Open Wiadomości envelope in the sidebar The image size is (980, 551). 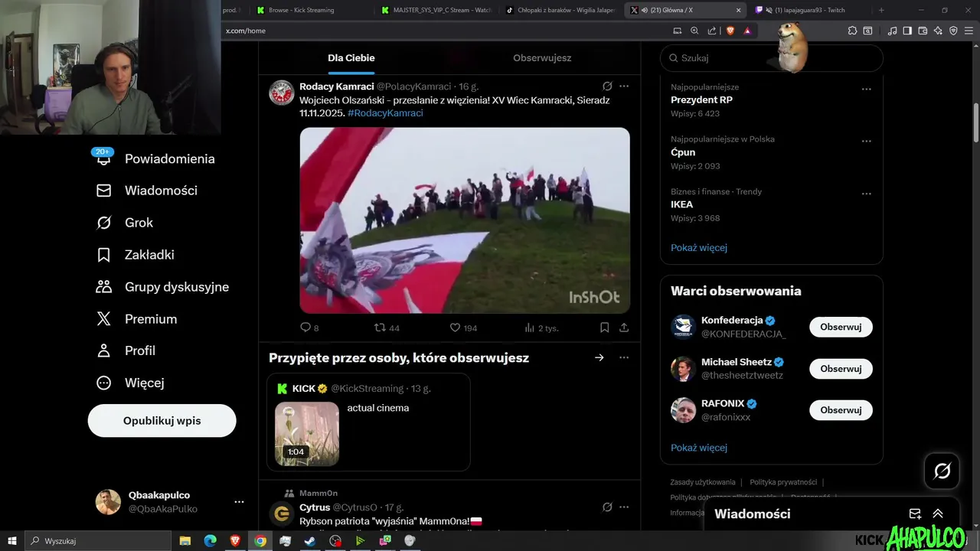pyautogui.click(x=147, y=191)
